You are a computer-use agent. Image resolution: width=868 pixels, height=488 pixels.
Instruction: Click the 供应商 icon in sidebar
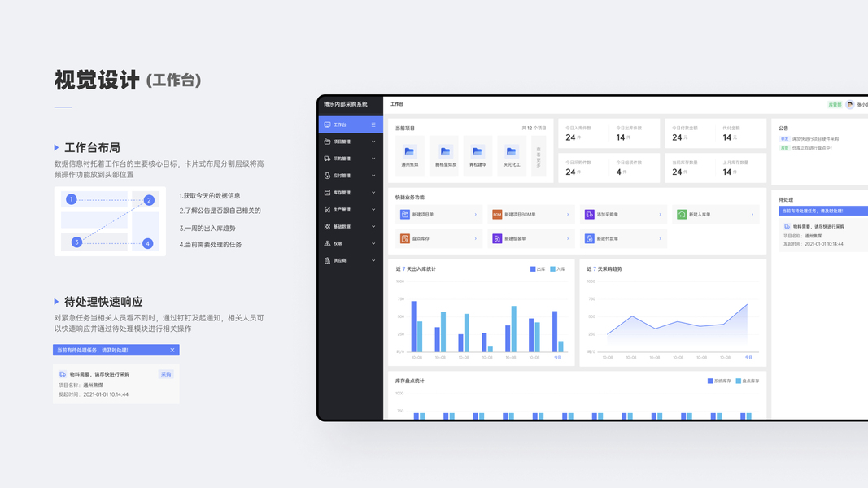pos(327,260)
